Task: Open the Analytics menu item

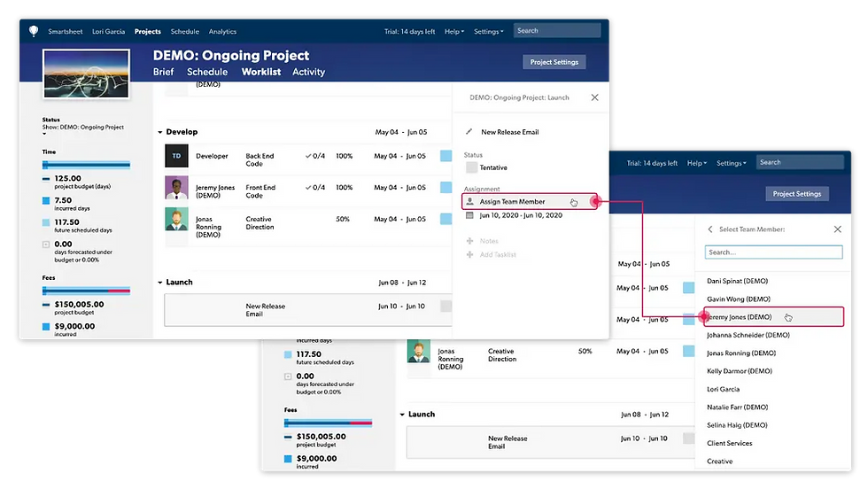Action: [x=222, y=32]
